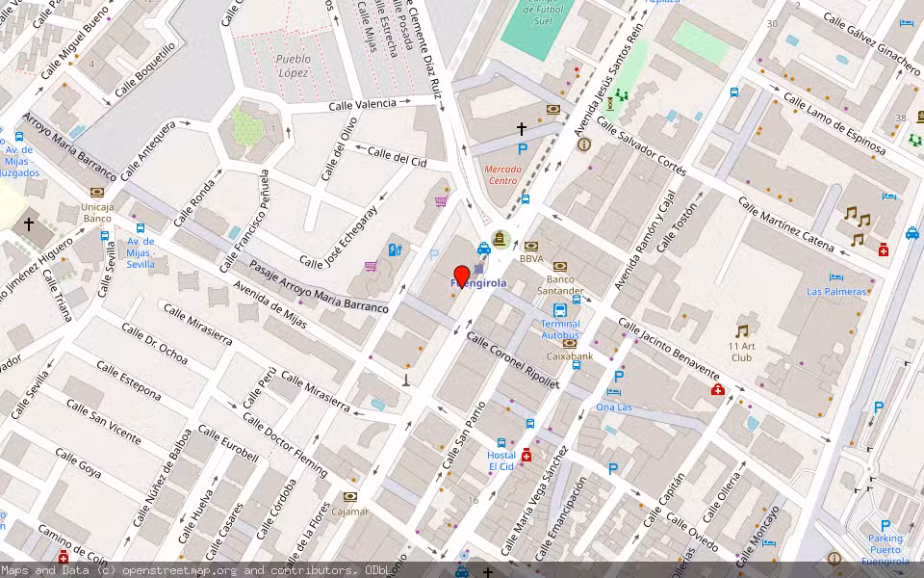
Task: Click the Pasaje Arroyo María Barranco label
Action: point(319,287)
